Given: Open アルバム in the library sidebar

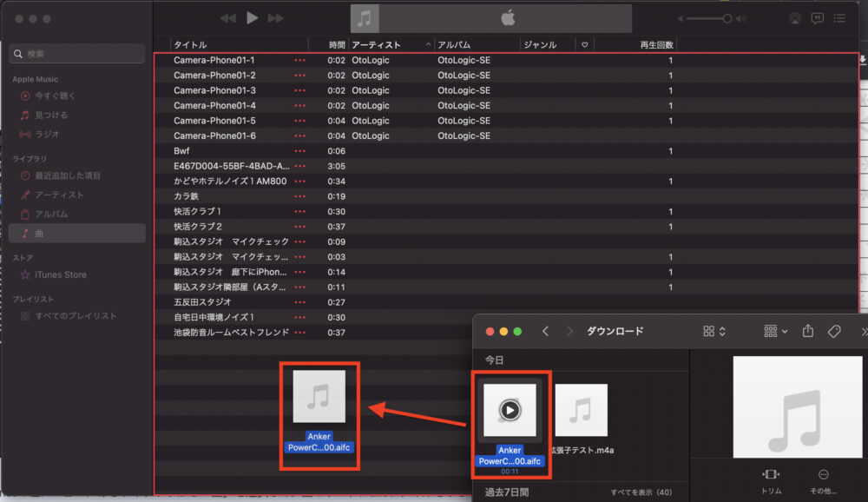Looking at the screenshot, I should [x=51, y=214].
